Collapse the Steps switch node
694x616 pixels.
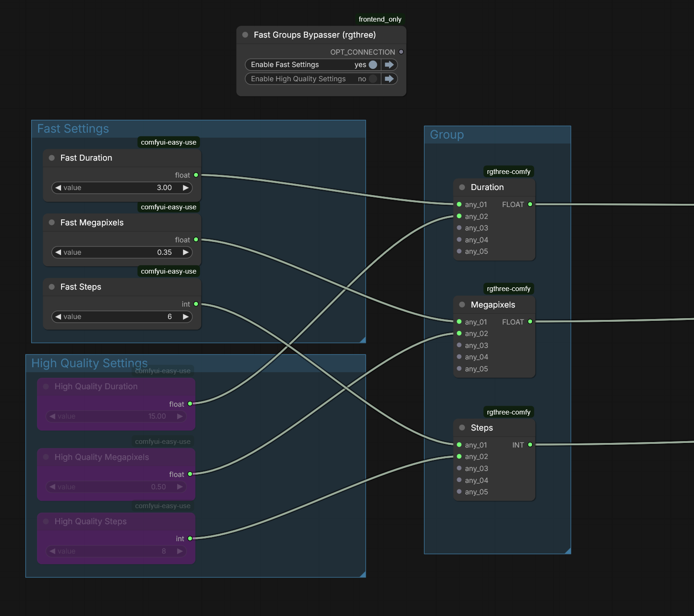click(462, 428)
